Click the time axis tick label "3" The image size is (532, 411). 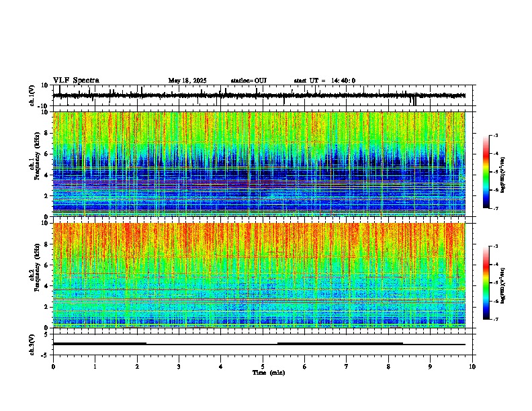tap(179, 367)
